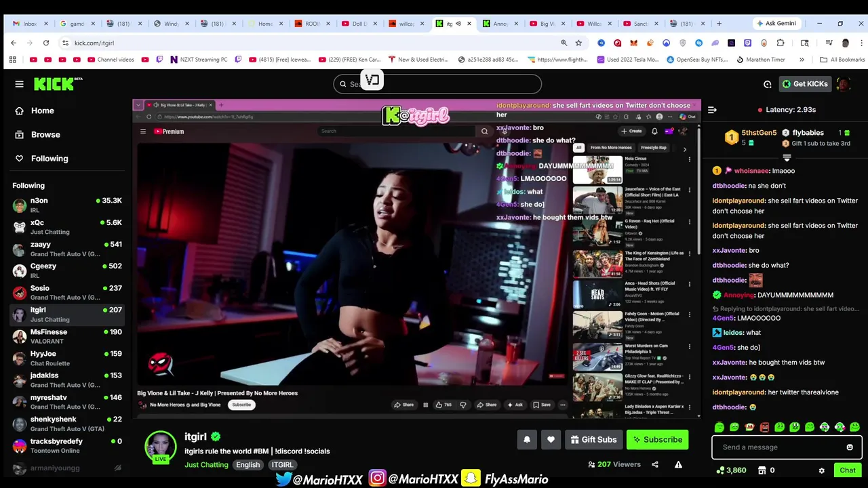The width and height of the screenshot is (868, 488).
Task: Click the Kick top bar theme icon
Action: pos(768,84)
